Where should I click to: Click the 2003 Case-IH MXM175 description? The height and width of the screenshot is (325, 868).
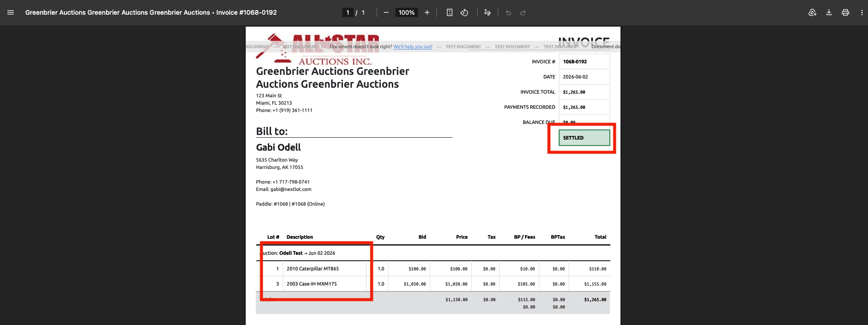tap(312, 284)
